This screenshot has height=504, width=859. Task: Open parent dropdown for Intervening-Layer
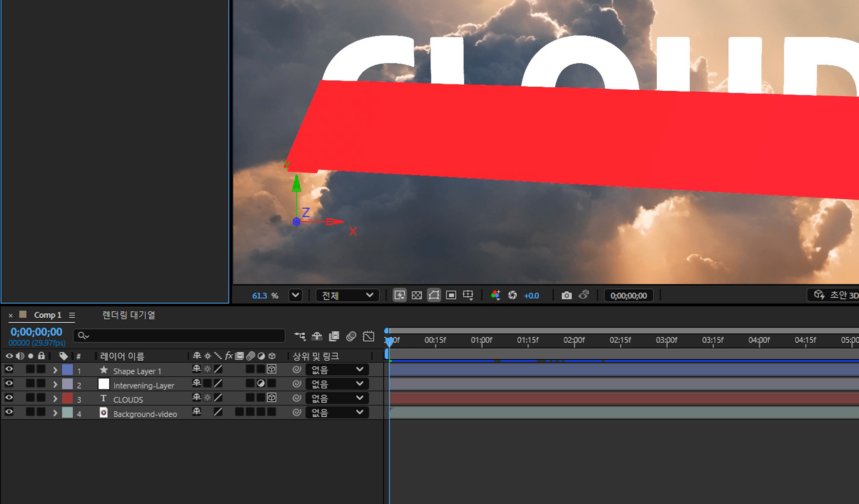[x=337, y=384]
